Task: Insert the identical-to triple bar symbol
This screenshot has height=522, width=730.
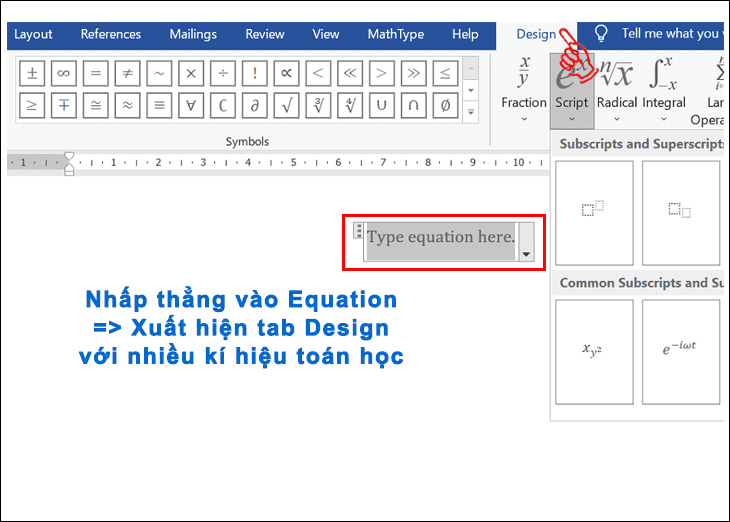Action: pos(159,105)
